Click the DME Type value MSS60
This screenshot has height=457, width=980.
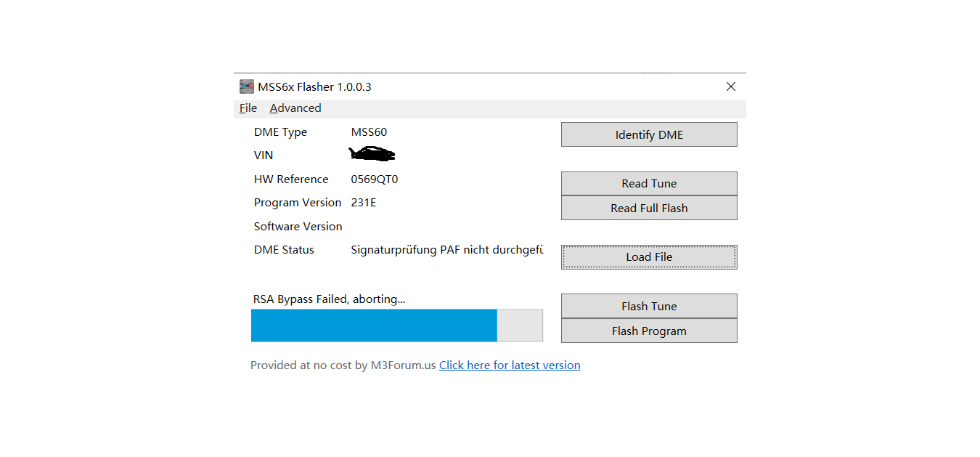coord(369,132)
